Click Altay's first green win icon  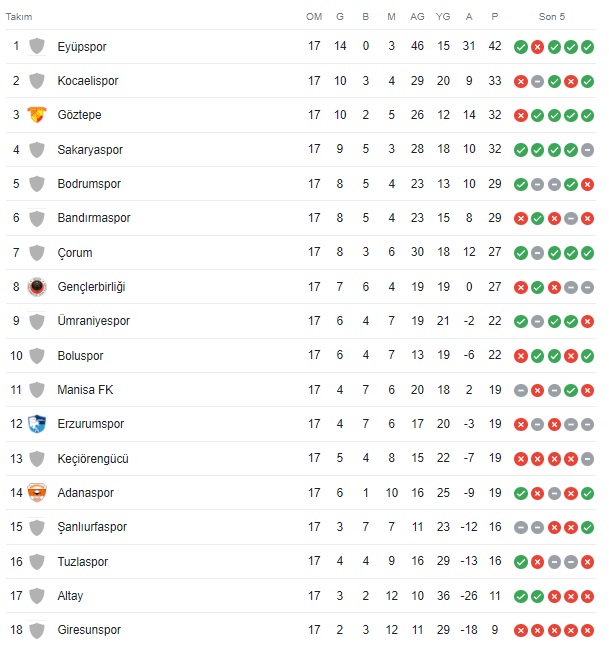(521, 596)
